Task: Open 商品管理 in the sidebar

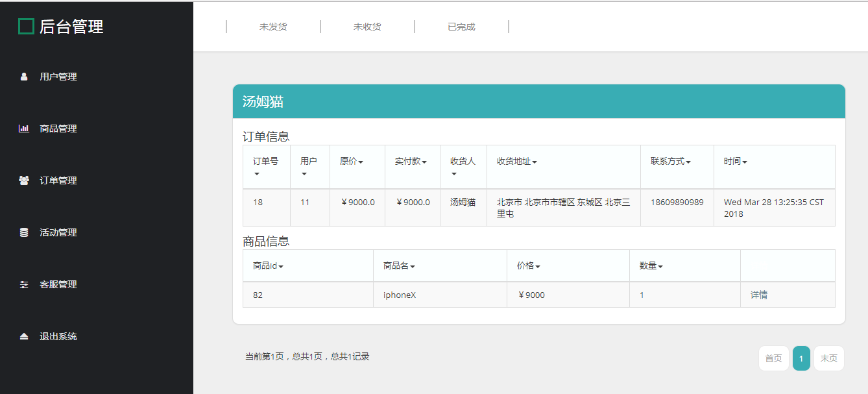Action: 58,129
